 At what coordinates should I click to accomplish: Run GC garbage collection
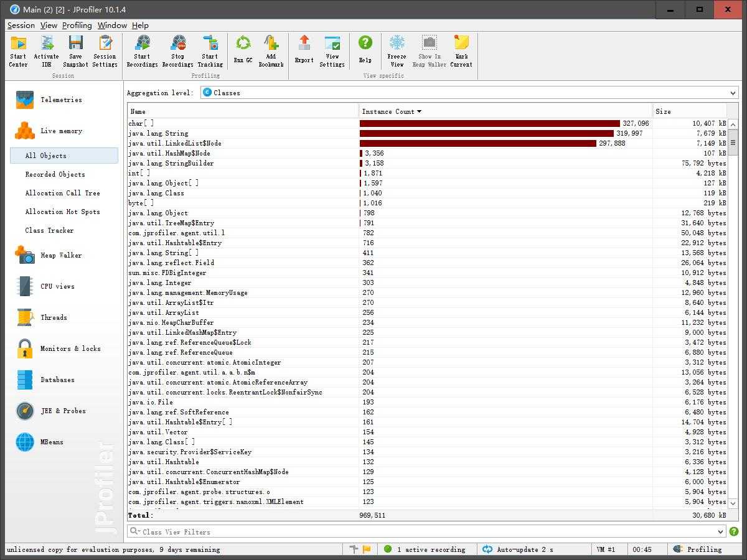[243, 50]
